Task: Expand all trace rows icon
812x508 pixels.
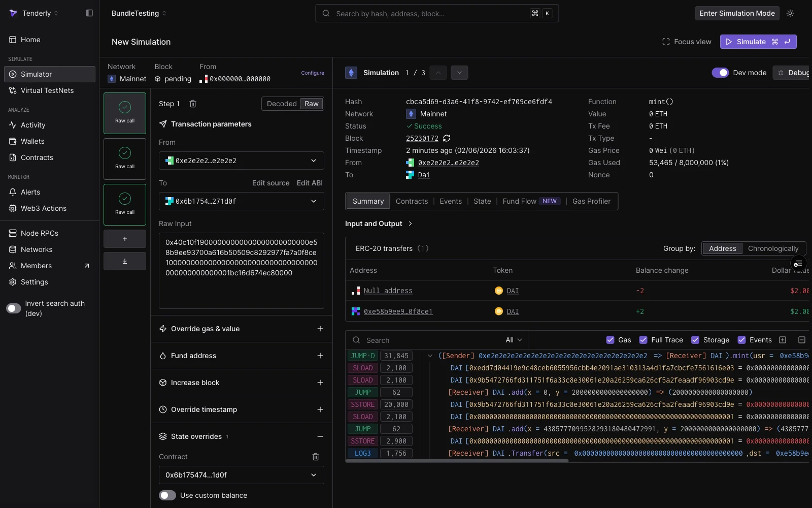Action: click(783, 340)
